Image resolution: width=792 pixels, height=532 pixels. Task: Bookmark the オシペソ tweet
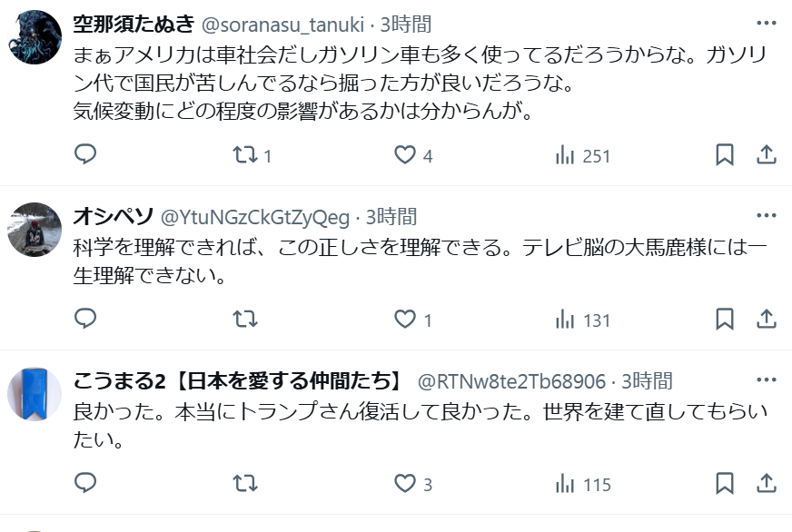725,320
